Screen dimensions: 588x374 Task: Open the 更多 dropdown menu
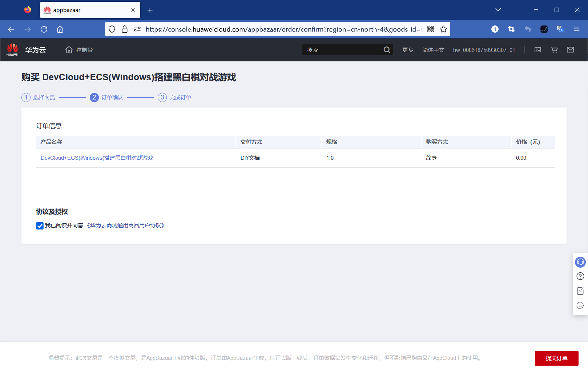pyautogui.click(x=407, y=50)
